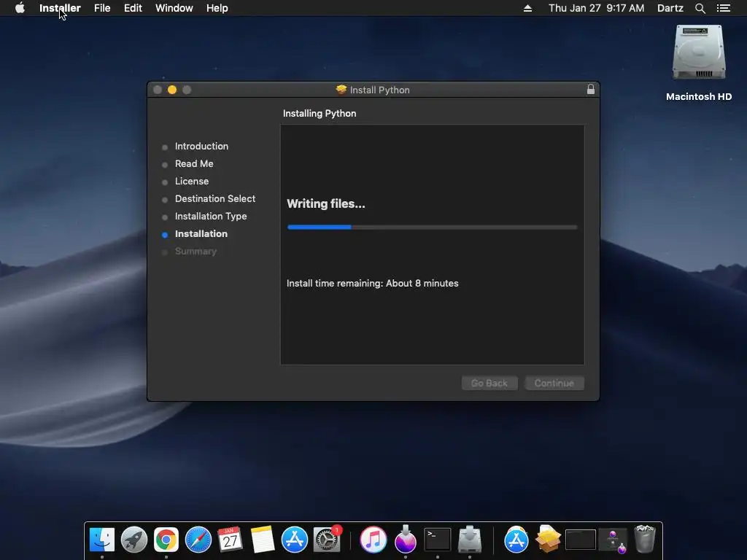Image resolution: width=747 pixels, height=560 pixels.
Task: Minimize the Install Python window
Action: pos(172,90)
